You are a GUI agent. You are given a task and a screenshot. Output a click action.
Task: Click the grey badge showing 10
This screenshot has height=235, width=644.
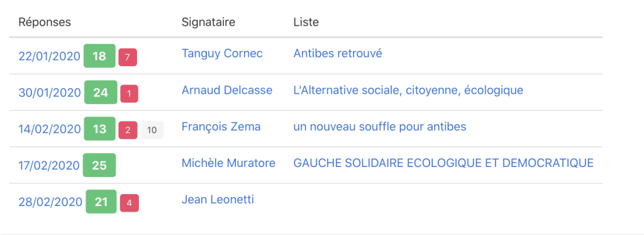click(x=152, y=130)
